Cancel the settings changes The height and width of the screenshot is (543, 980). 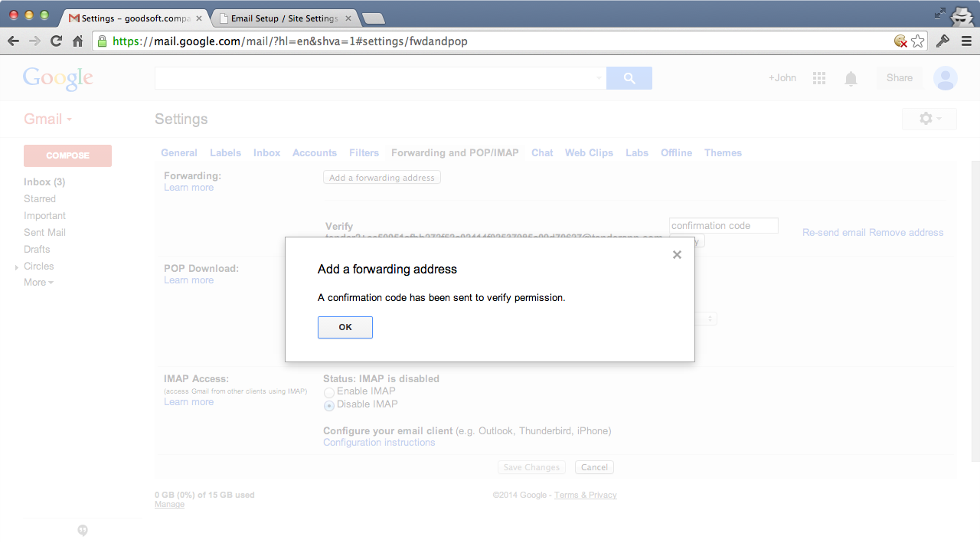point(594,467)
